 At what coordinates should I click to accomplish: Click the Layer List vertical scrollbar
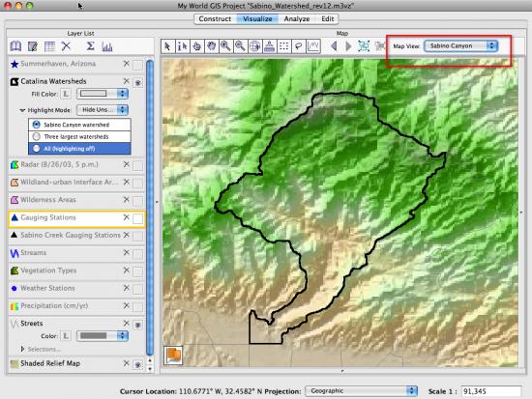[150, 208]
